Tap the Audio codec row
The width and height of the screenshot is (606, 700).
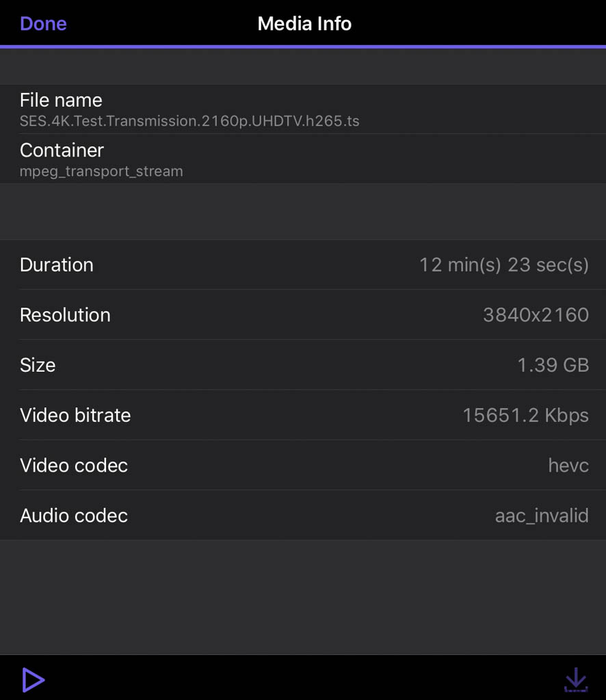(303, 515)
